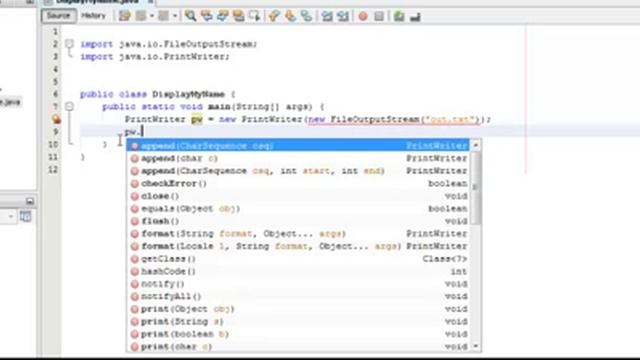640x360 pixels.
Task: Go to the next bookmark
Action: [290, 16]
